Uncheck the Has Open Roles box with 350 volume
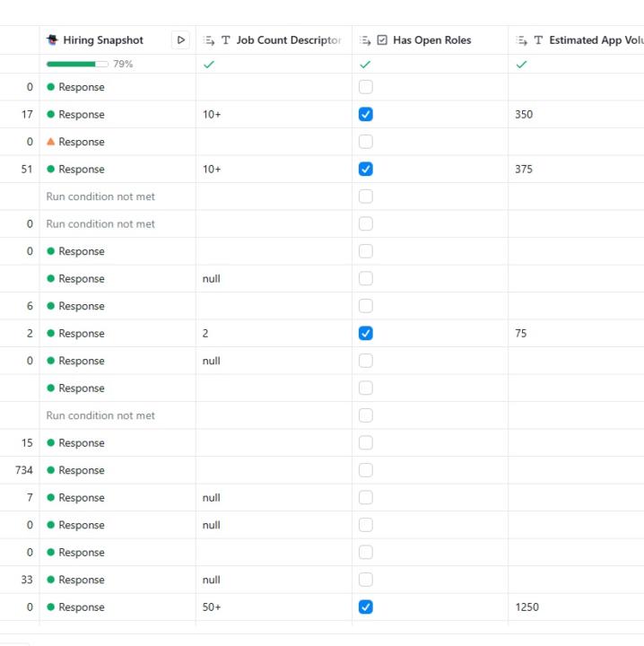The height and width of the screenshot is (646, 644). coord(365,115)
